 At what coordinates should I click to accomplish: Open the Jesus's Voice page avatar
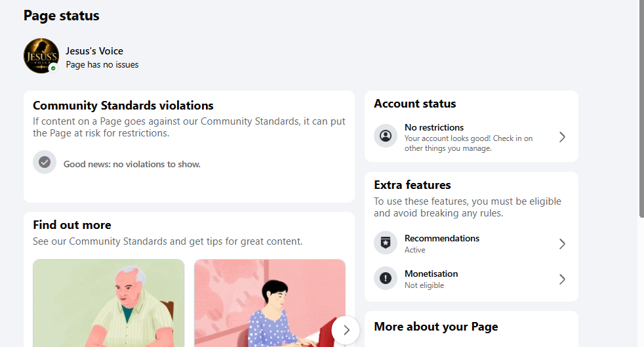point(41,56)
